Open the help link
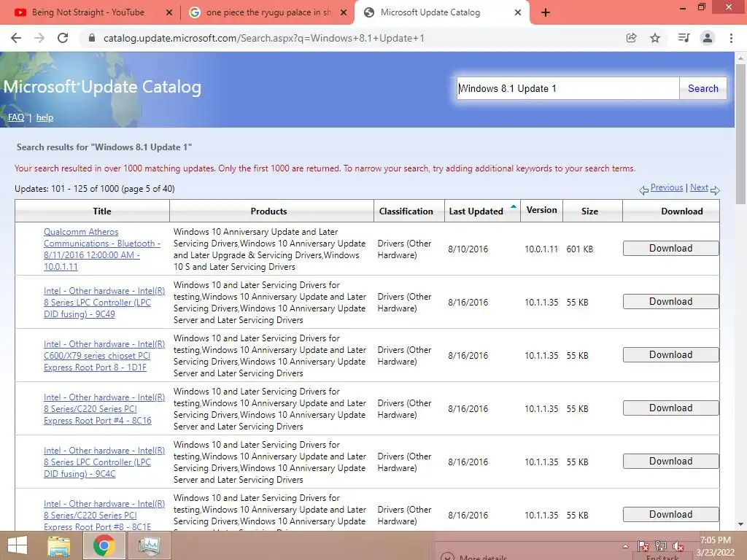 point(44,117)
